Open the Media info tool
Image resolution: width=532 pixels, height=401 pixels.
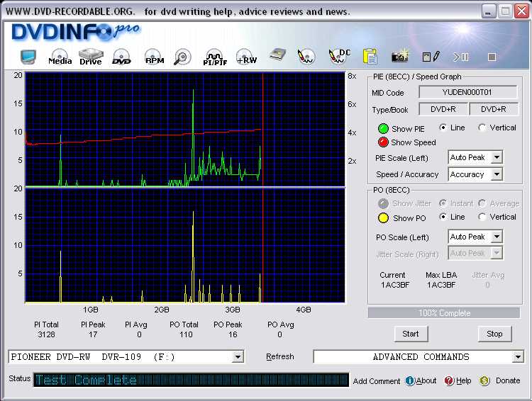coord(60,57)
